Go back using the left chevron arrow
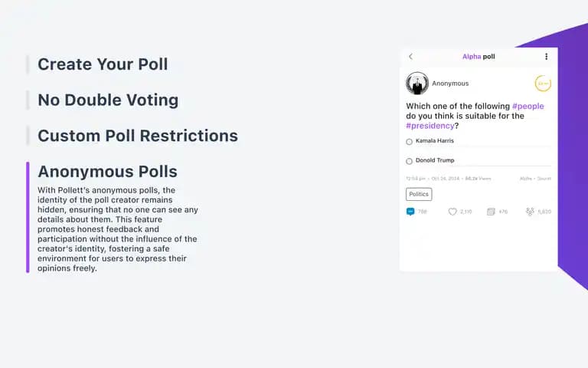The height and width of the screenshot is (368, 588). [410, 57]
